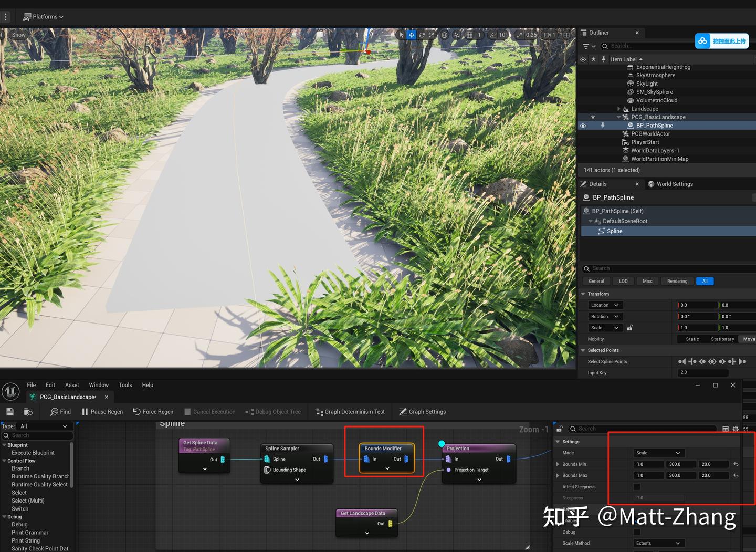Open Debug Object Tree in the PCG editor

click(273, 412)
